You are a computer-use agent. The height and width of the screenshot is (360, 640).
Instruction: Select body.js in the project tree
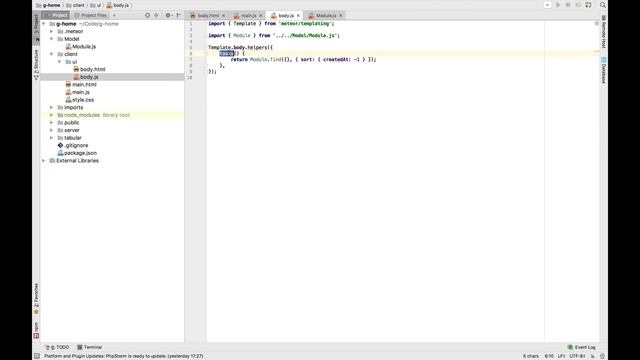86,77
